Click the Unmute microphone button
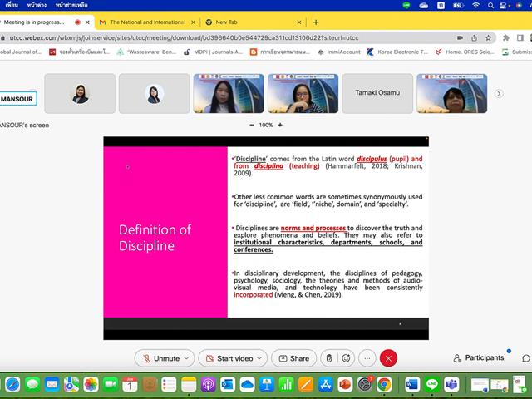 161,358
